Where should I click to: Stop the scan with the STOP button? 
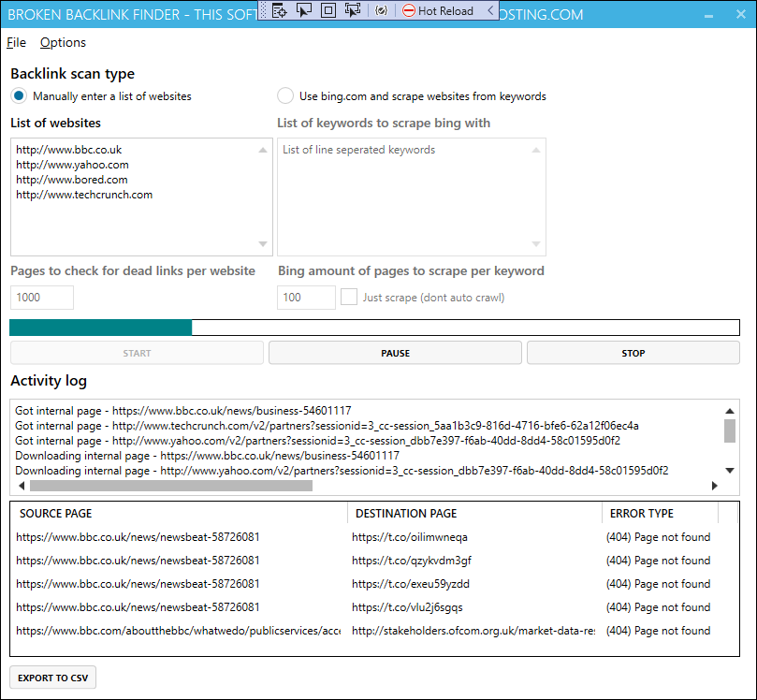633,353
